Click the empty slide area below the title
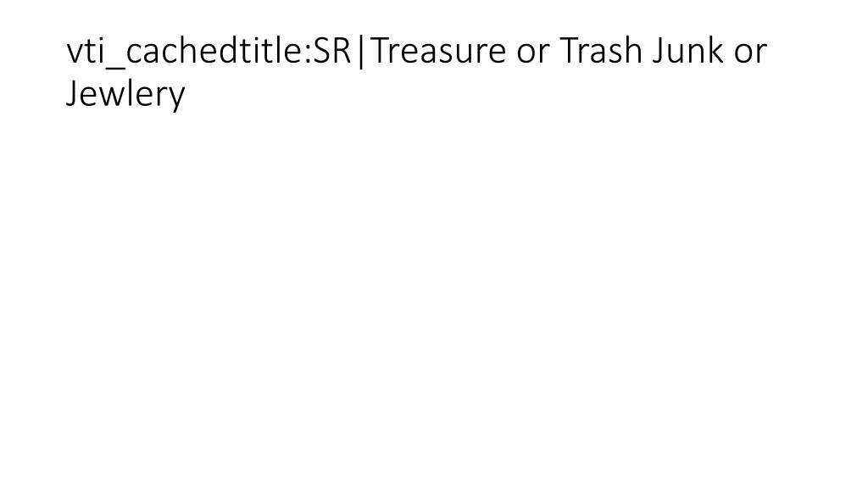Viewport: 868px width, 488px height. point(434,299)
